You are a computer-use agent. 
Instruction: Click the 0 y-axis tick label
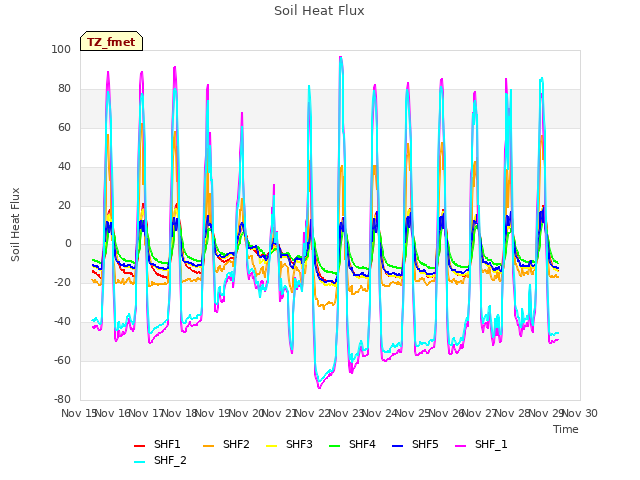pyautogui.click(x=68, y=244)
